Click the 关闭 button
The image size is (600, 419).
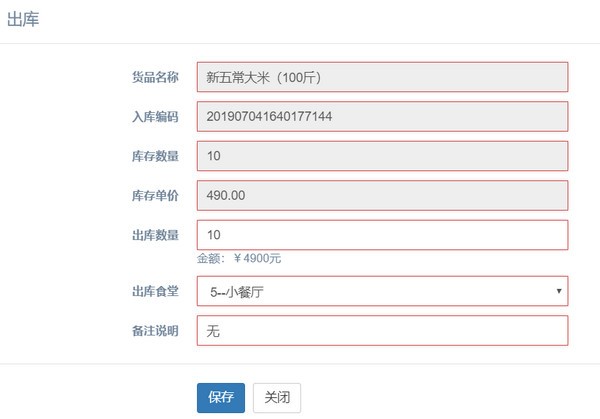[276, 397]
